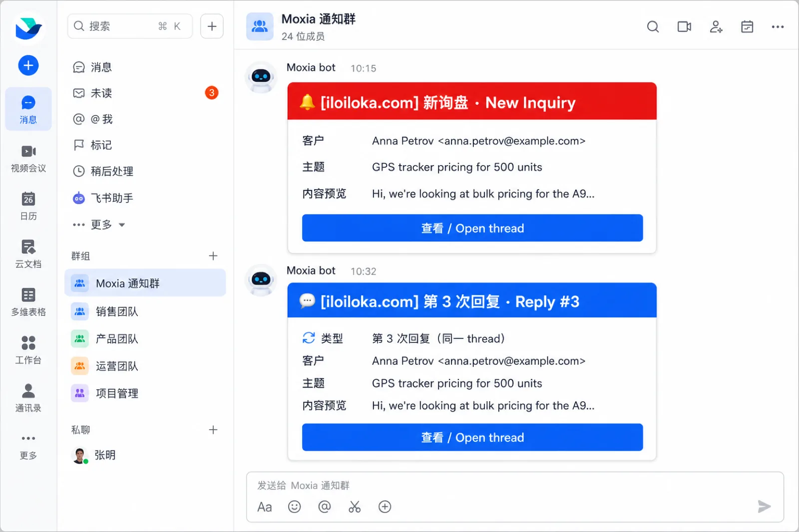Viewport: 799px width, 532px height.
Task: Click the red New Inquiry card header
Action: (x=472, y=101)
